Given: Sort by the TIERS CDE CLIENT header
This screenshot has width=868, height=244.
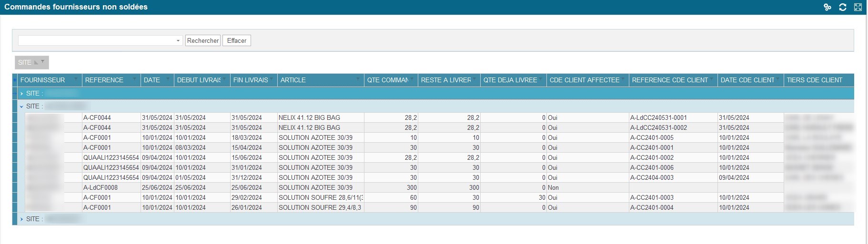Looking at the screenshot, I should coord(814,80).
